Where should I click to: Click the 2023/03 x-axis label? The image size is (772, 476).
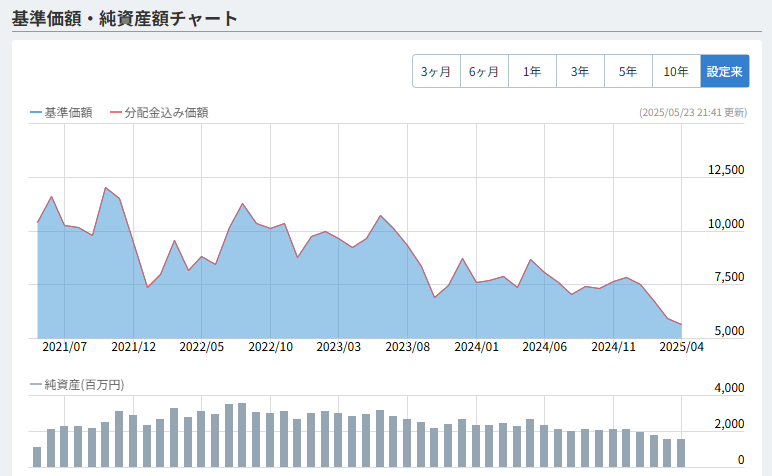coord(338,347)
